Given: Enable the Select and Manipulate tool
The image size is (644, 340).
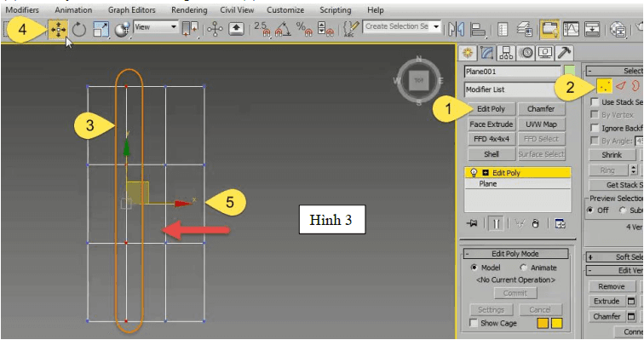Looking at the screenshot, I should tap(215, 29).
